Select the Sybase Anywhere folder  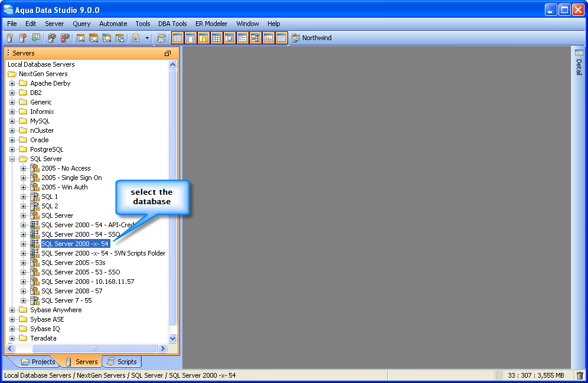pyautogui.click(x=56, y=310)
